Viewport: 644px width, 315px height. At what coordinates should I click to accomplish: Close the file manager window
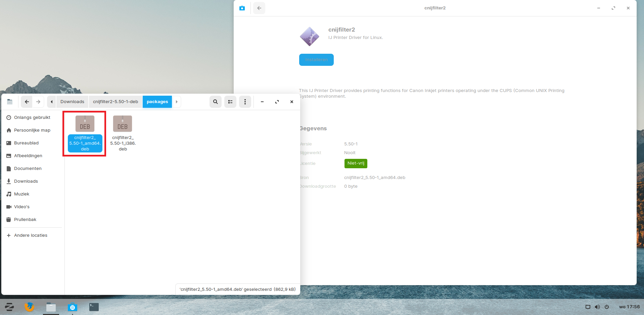[x=292, y=102]
